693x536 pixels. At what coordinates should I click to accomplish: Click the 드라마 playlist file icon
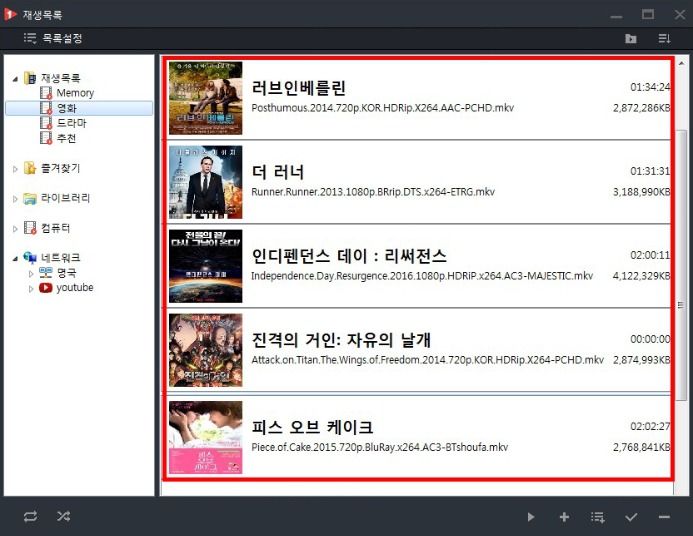pyautogui.click(x=46, y=123)
